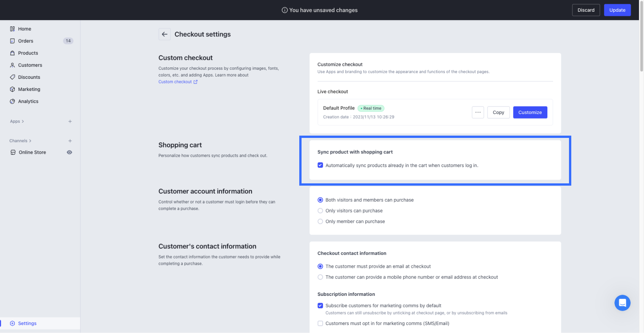Click the Orders count badge 14
644x333 pixels.
[68, 41]
